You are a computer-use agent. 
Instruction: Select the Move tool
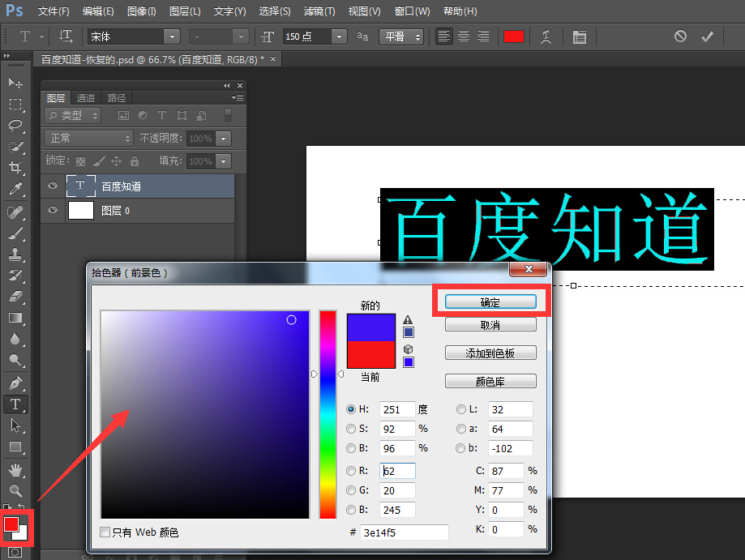point(15,82)
